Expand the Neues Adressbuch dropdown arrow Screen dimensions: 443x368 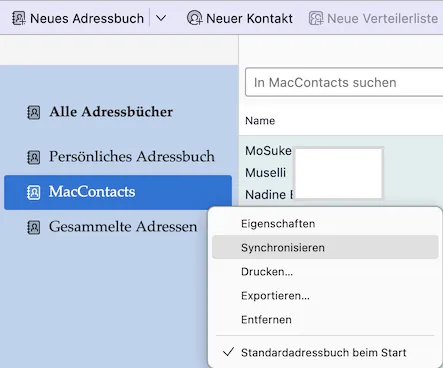(161, 18)
